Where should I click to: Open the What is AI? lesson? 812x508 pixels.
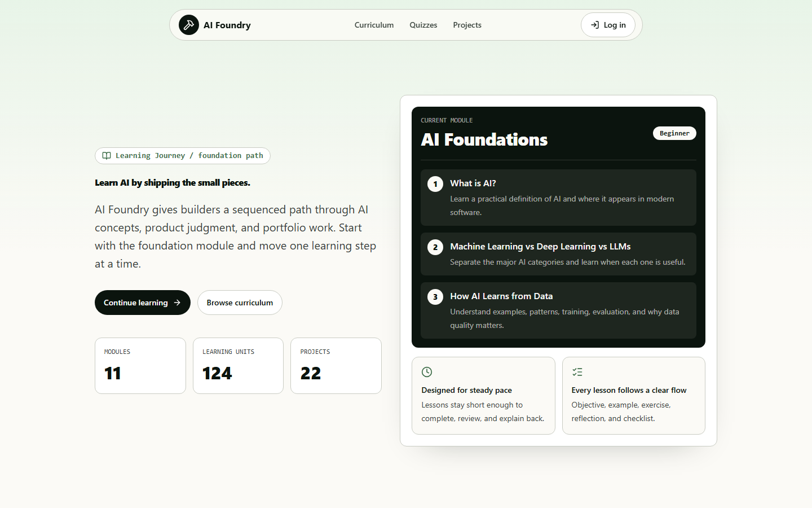click(x=558, y=198)
